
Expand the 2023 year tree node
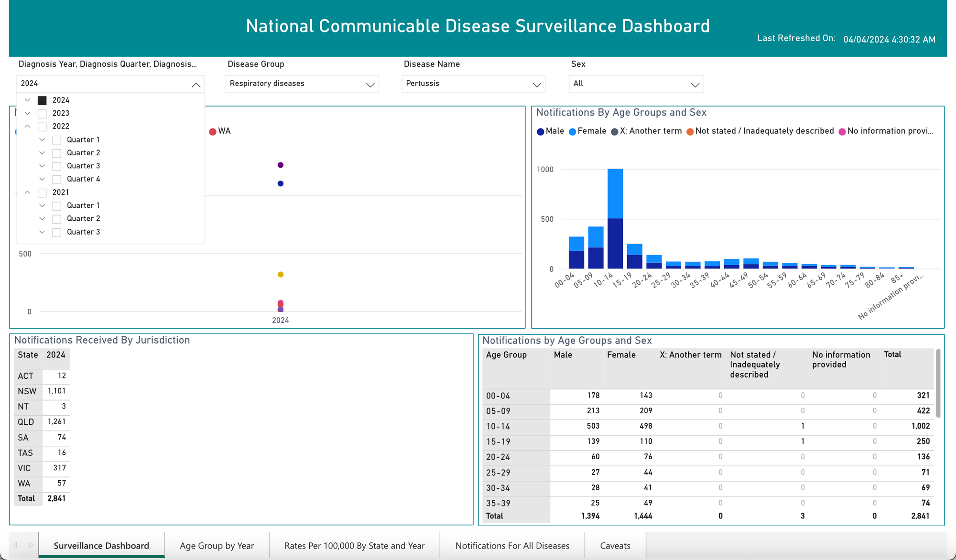click(28, 114)
